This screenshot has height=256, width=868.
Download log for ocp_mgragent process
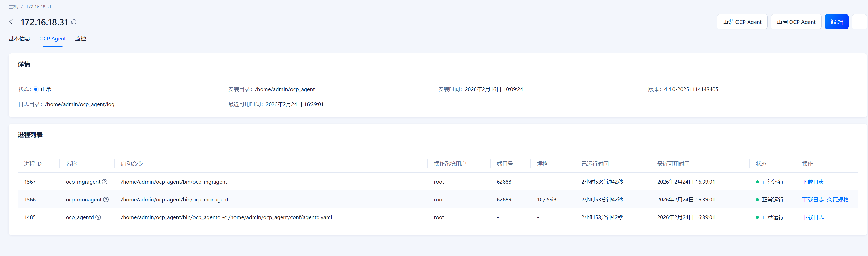click(813, 182)
